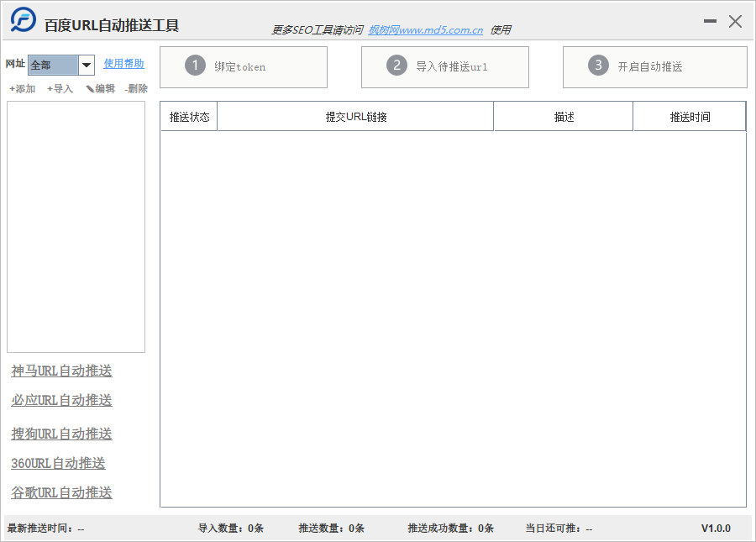756x542 pixels.
Task: Click 当日还可推 status text
Action: (x=559, y=529)
